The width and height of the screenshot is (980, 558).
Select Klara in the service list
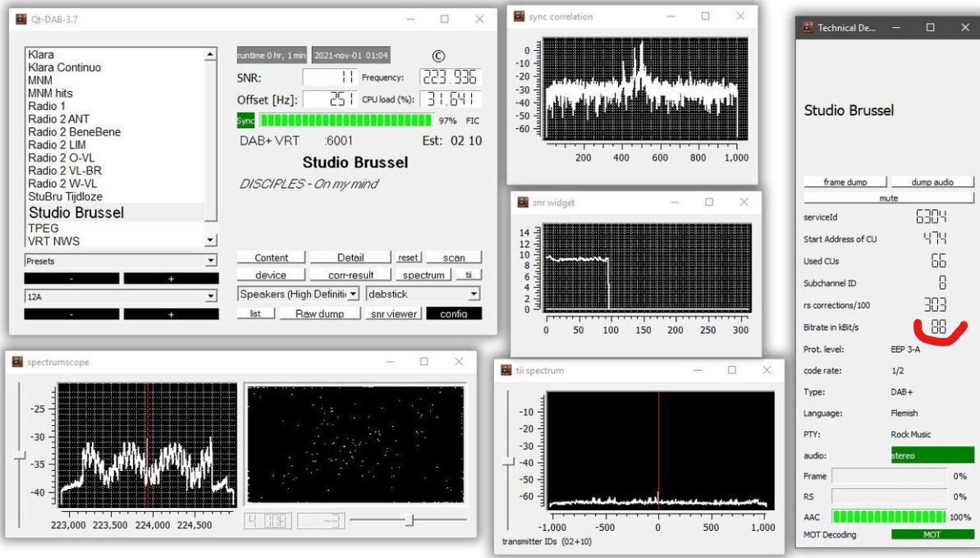click(40, 54)
